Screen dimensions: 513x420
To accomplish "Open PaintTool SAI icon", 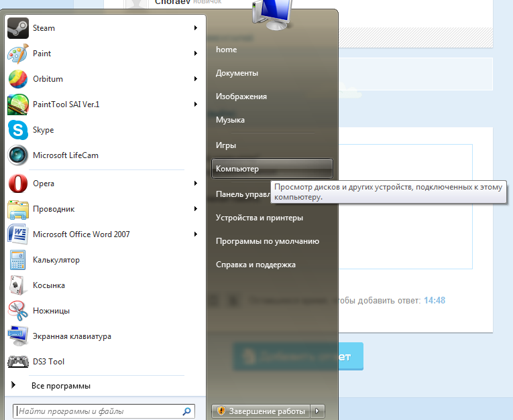I will coord(18,104).
